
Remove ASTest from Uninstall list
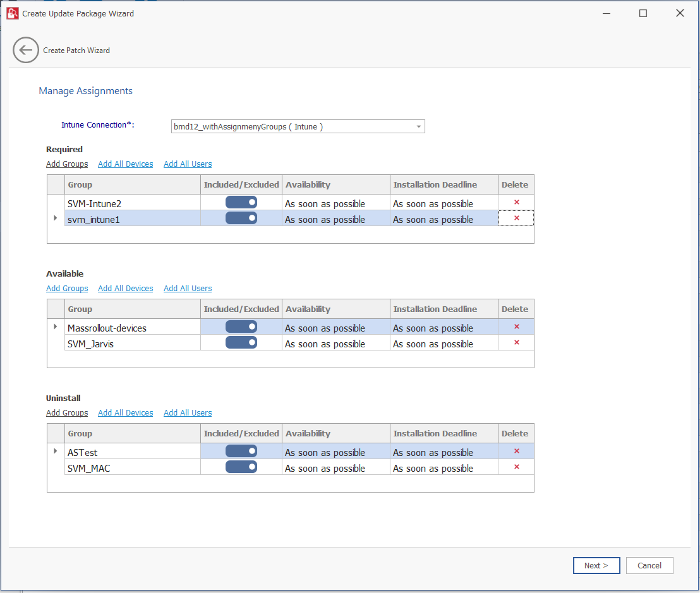point(516,451)
